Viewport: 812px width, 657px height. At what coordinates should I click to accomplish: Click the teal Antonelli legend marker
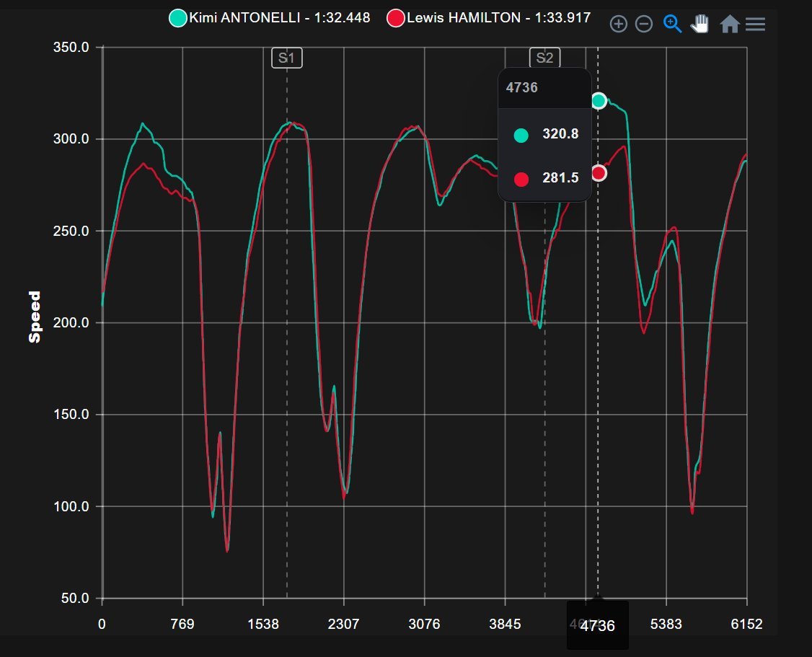tap(178, 18)
